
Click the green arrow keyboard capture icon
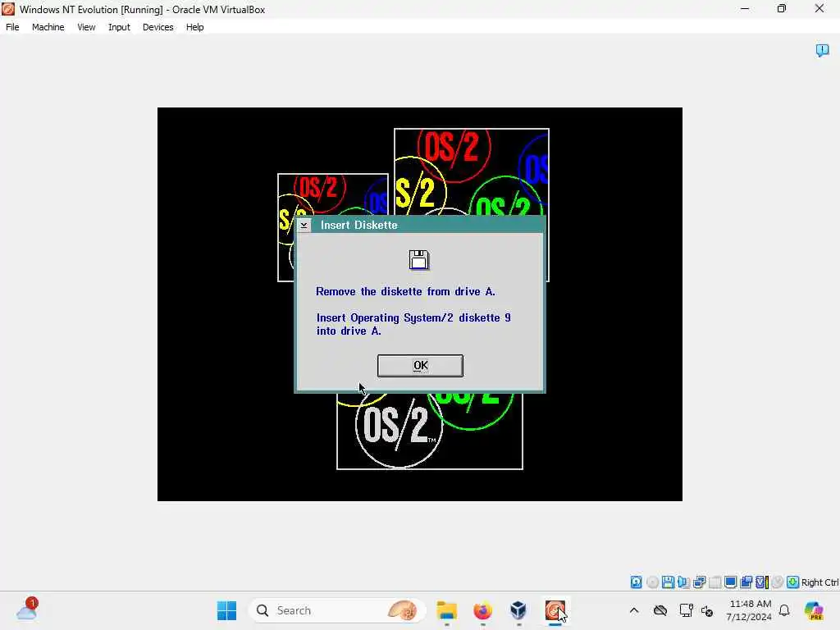tap(793, 582)
